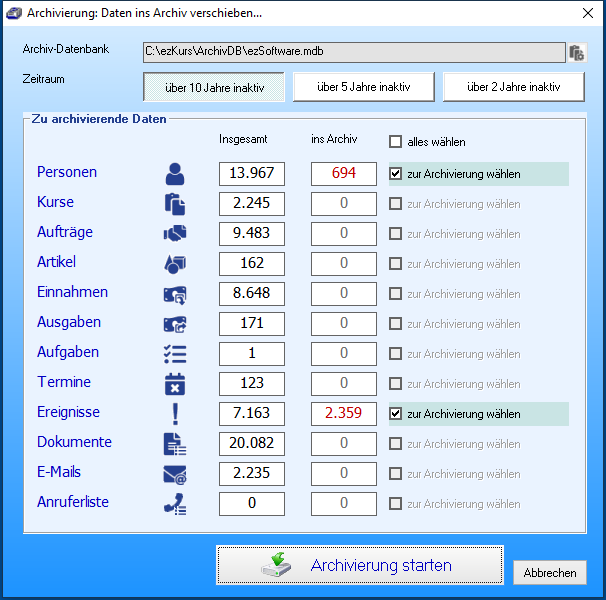The height and width of the screenshot is (600, 606).
Task: Click the Einnahmen money icon
Action: (175, 294)
